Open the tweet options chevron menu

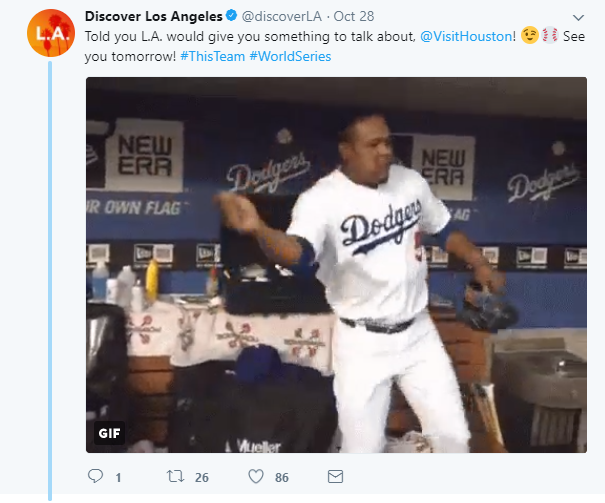pyautogui.click(x=579, y=18)
